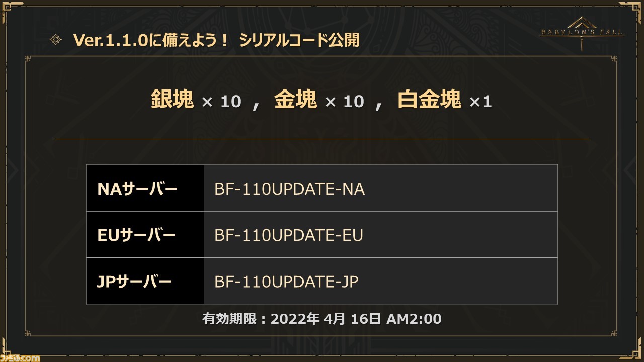Click the ×10 quantity after 金塊

pos(345,102)
